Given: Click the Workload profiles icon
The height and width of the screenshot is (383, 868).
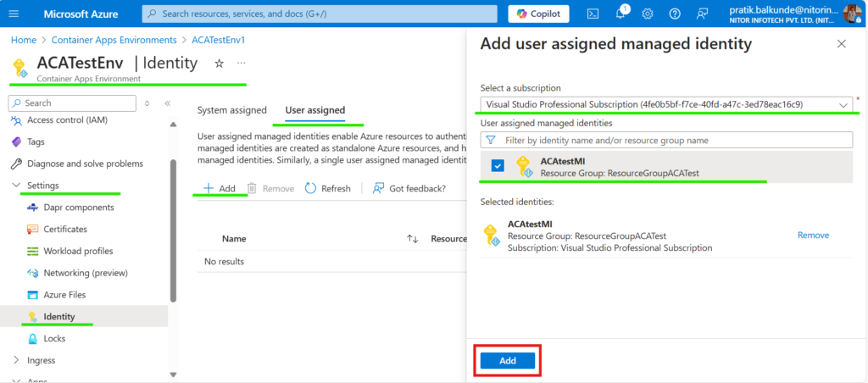Looking at the screenshot, I should point(33,252).
